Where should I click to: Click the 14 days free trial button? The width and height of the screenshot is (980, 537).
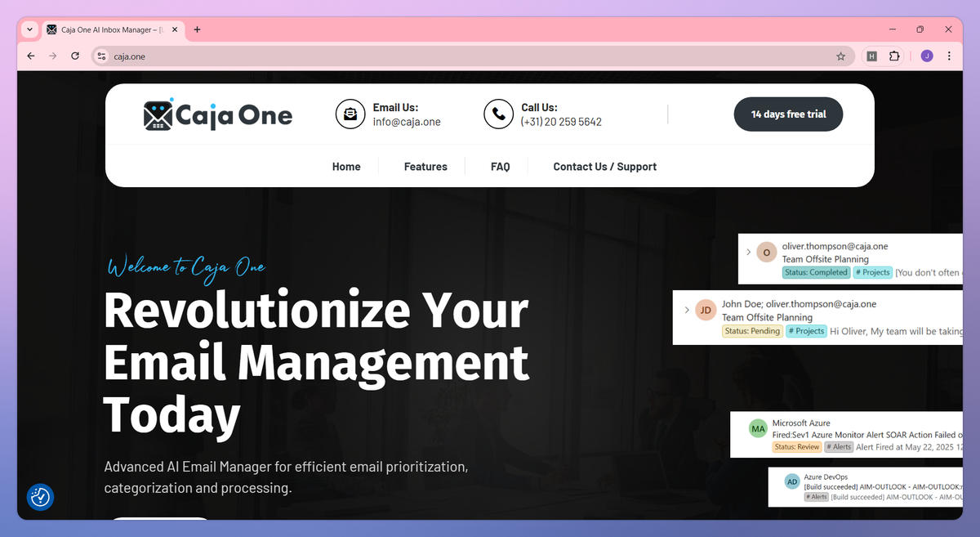tap(789, 114)
